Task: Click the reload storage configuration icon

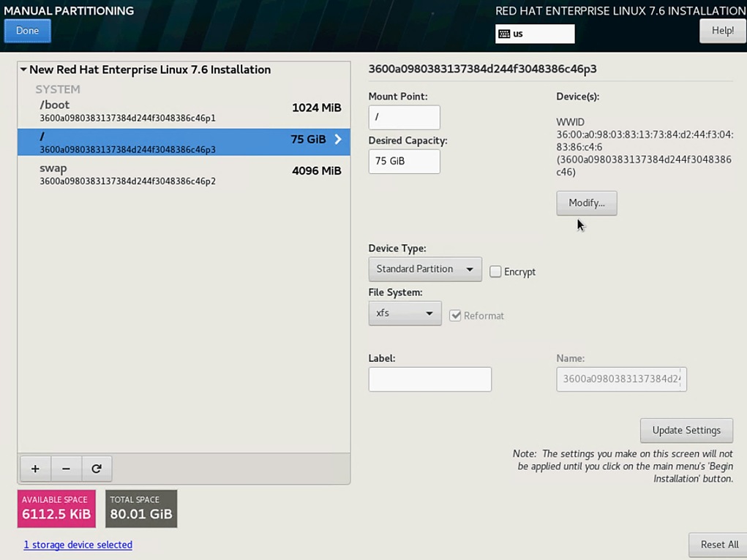Action: point(97,469)
